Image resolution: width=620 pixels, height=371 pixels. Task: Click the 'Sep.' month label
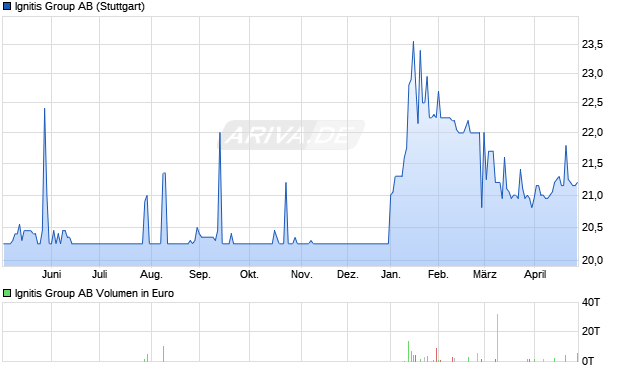pos(200,275)
